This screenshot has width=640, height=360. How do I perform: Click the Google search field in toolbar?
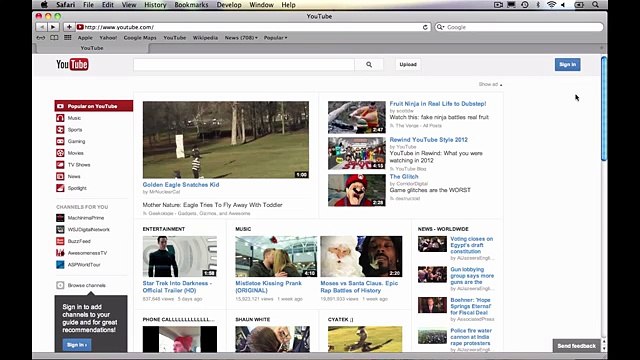pyautogui.click(x=519, y=27)
